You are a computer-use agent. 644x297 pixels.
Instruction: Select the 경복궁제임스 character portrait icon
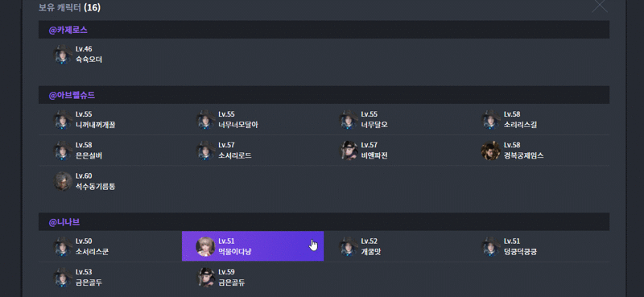491,151
